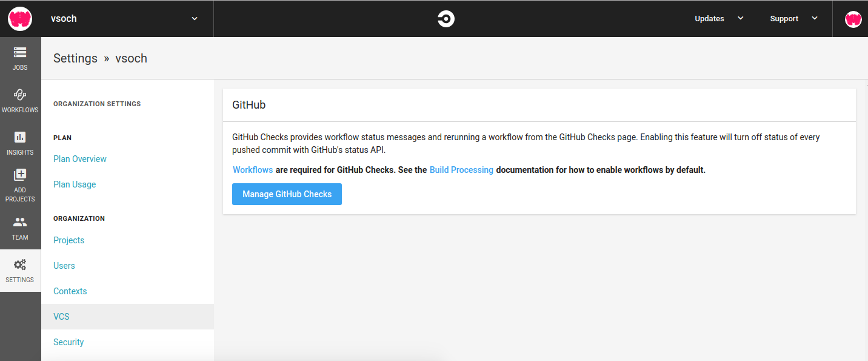Image resolution: width=868 pixels, height=361 pixels.
Task: Go to Users organization settings
Action: click(x=64, y=266)
